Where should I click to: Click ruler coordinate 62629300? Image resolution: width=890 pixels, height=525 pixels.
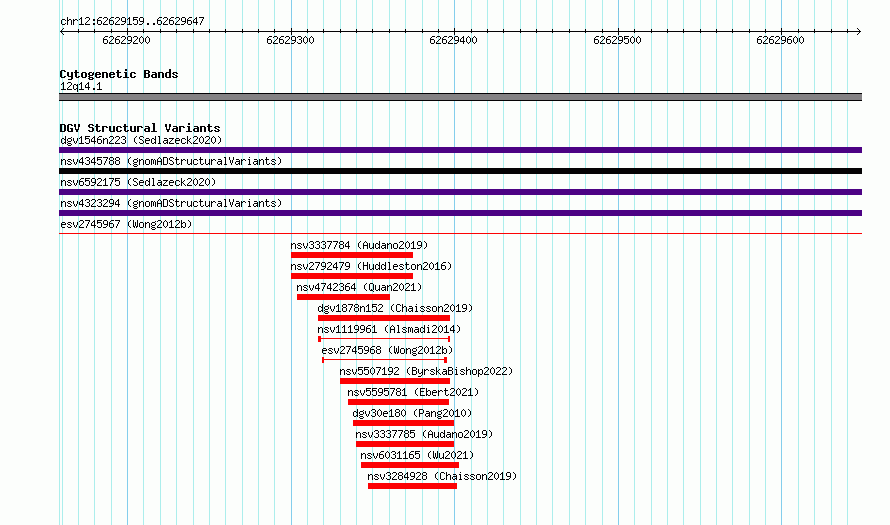(x=290, y=40)
